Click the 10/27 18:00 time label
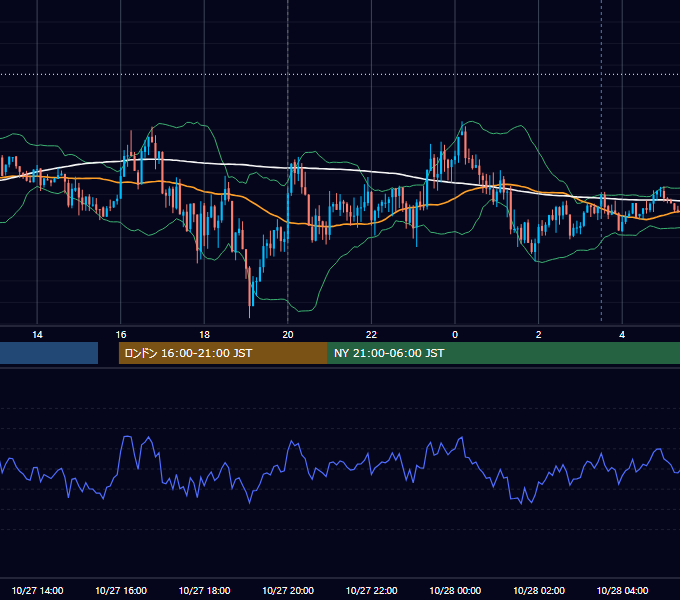The image size is (680, 600). coord(204,590)
